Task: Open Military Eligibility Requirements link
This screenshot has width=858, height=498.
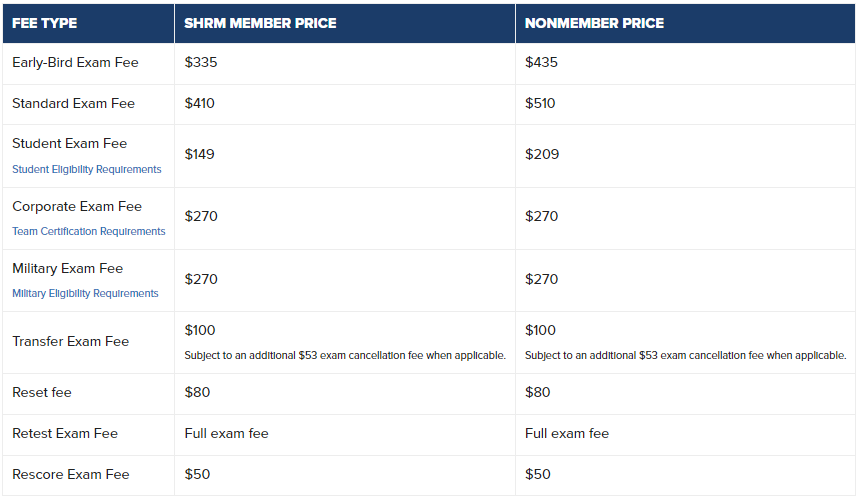Action: pos(85,293)
